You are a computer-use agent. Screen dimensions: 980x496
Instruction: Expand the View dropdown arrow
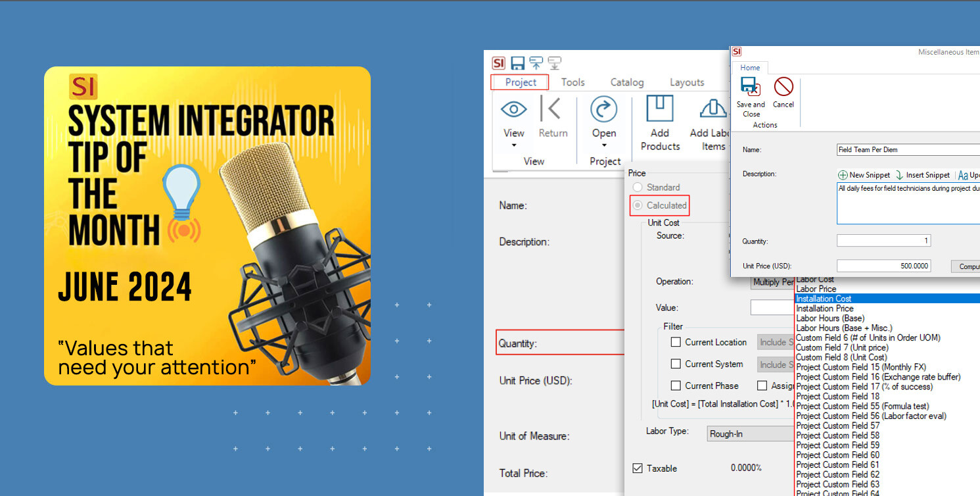[514, 145]
